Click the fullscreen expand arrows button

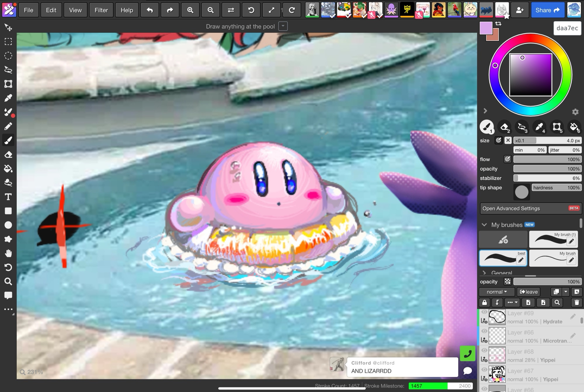pos(272,10)
